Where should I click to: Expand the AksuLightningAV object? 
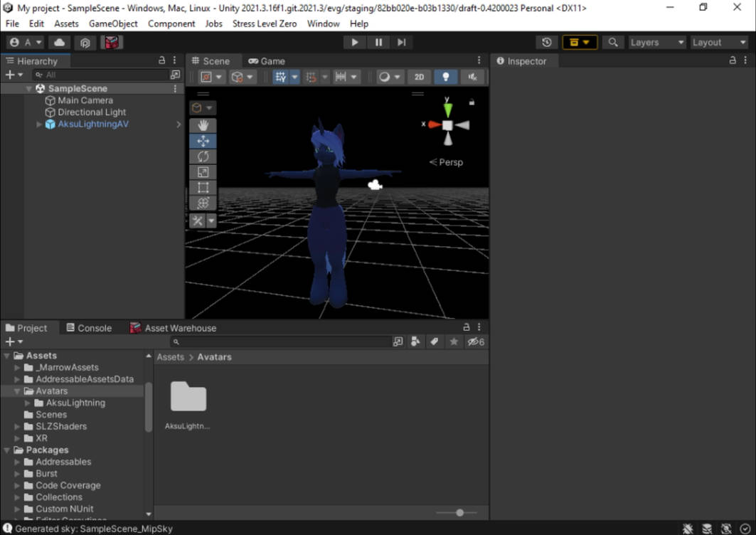click(x=39, y=124)
